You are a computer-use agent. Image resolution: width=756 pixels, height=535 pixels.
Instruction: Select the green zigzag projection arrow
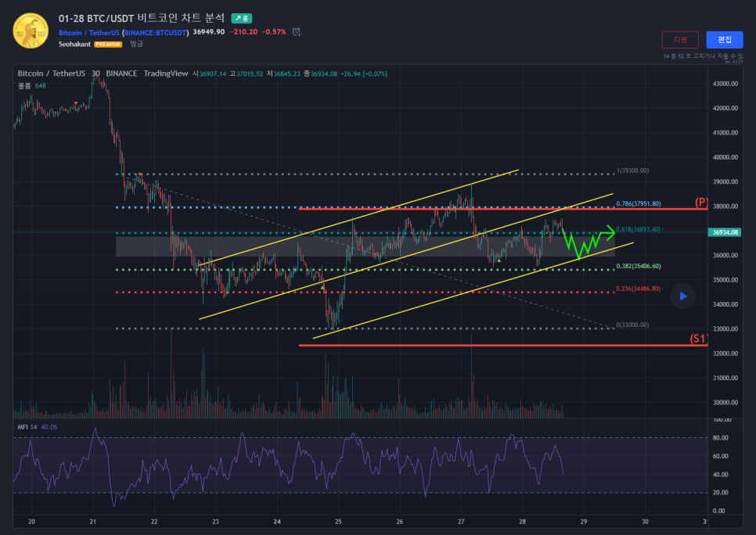tap(589, 239)
